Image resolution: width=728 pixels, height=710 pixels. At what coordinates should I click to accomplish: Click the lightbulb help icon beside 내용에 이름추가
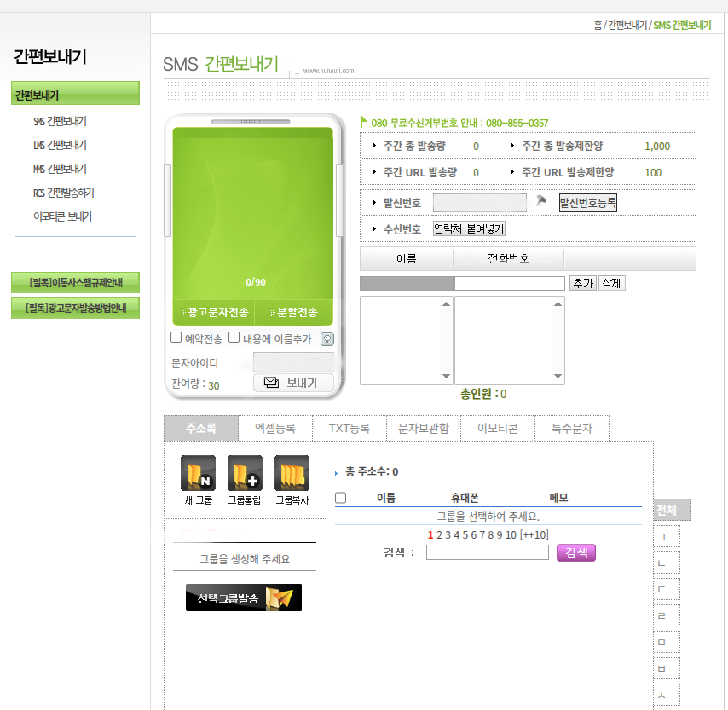326,338
